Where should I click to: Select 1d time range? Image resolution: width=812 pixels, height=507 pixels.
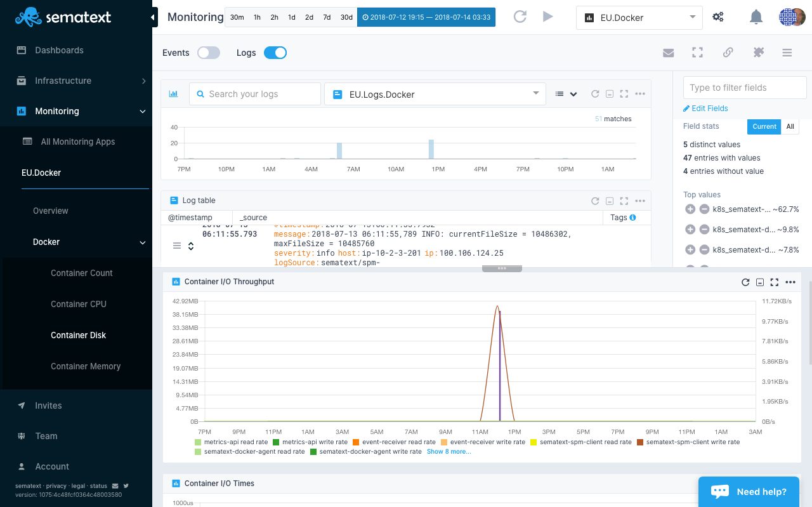click(292, 17)
